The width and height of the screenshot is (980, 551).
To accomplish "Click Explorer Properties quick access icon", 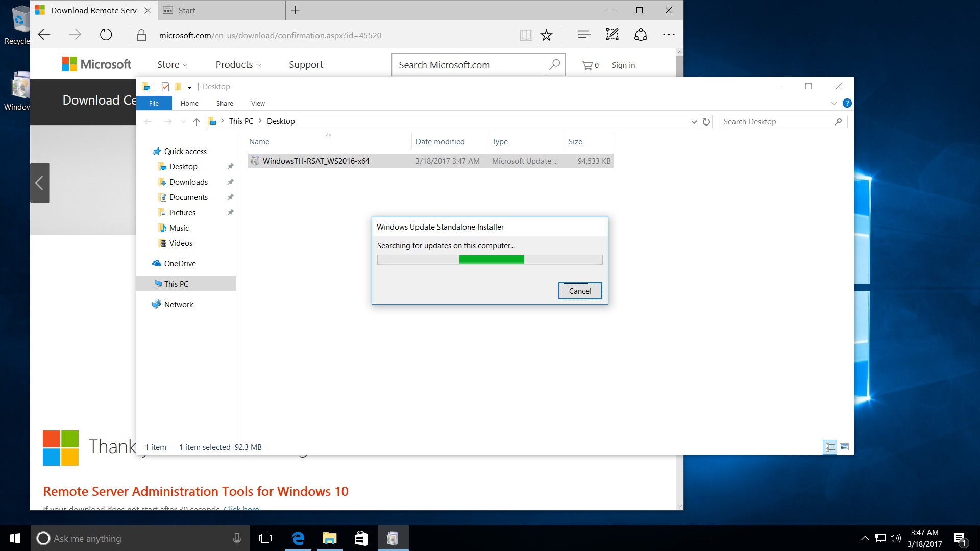I will tap(165, 87).
